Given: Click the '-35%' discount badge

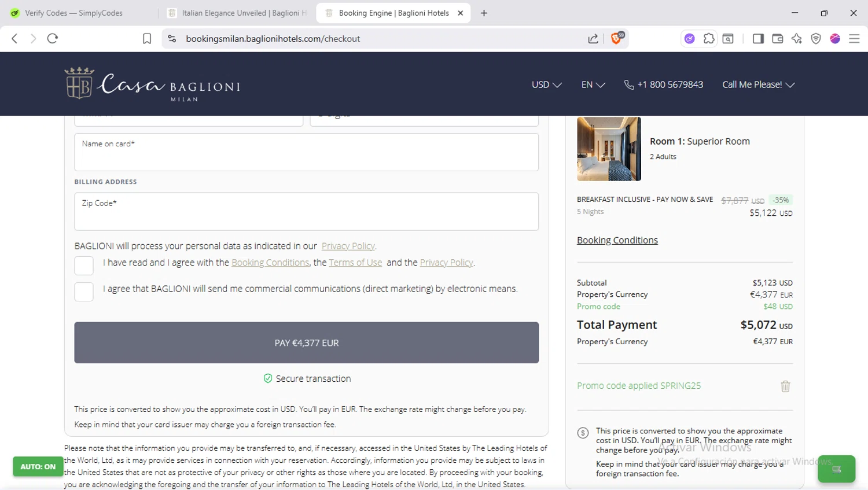Looking at the screenshot, I should [x=781, y=200].
